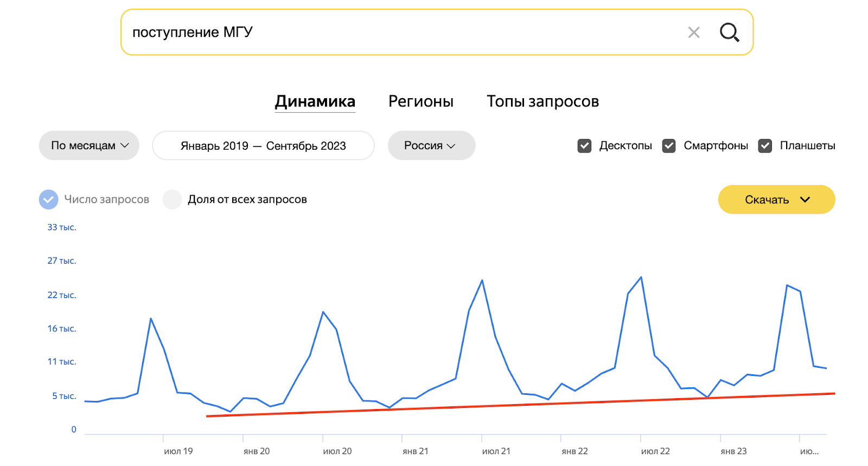
Task: Expand the Россия region dropdown
Action: pyautogui.click(x=431, y=145)
